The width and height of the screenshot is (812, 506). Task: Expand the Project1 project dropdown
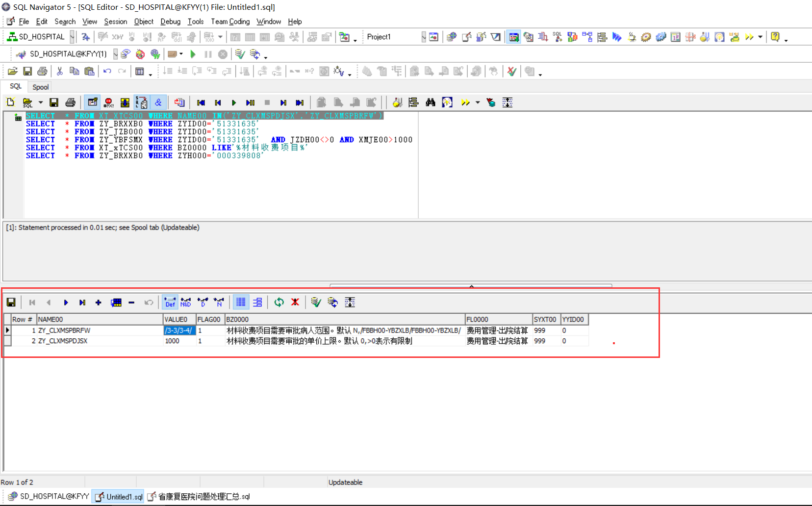click(x=424, y=37)
